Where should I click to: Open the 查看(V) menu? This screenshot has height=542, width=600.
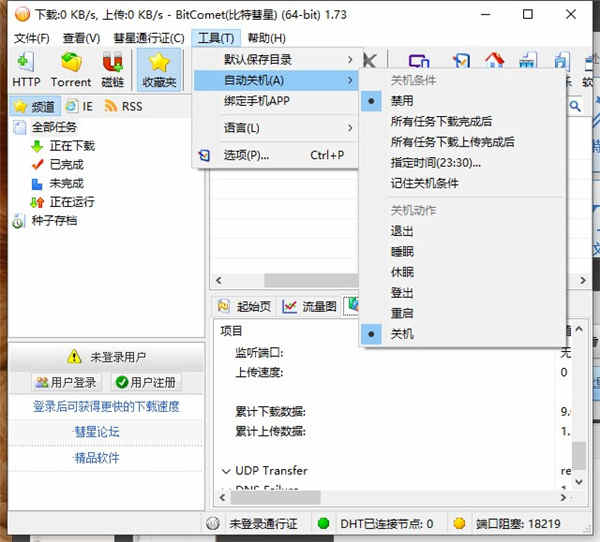tap(81, 38)
